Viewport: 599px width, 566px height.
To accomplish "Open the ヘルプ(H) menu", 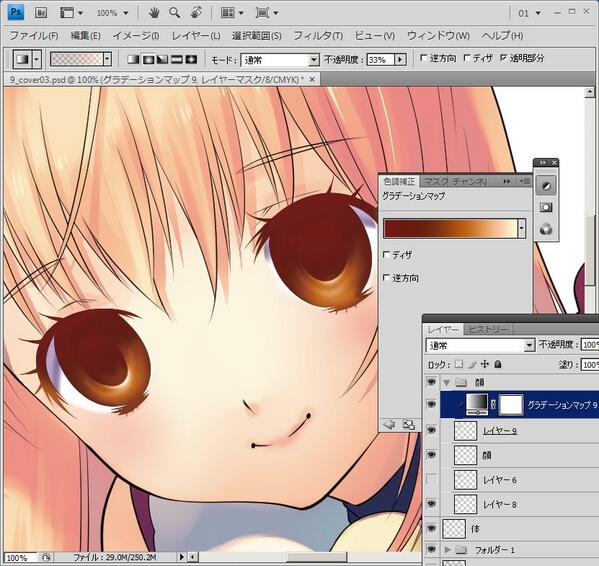I will pyautogui.click(x=502, y=36).
